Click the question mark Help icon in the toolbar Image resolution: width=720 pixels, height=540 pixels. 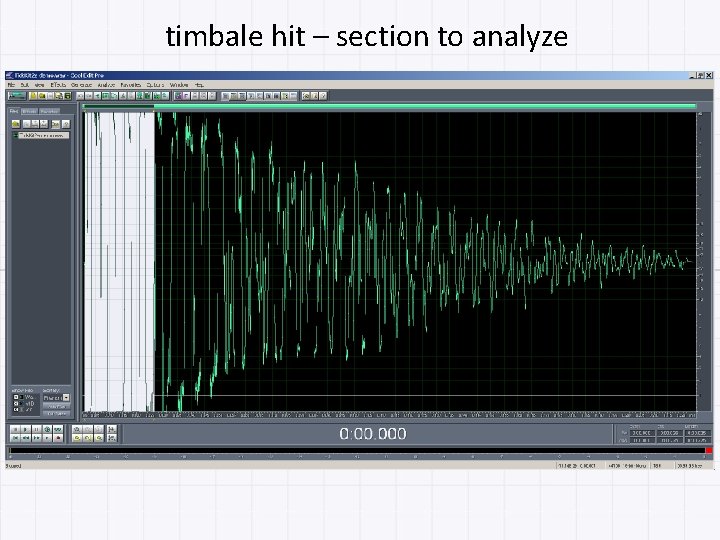pos(323,96)
